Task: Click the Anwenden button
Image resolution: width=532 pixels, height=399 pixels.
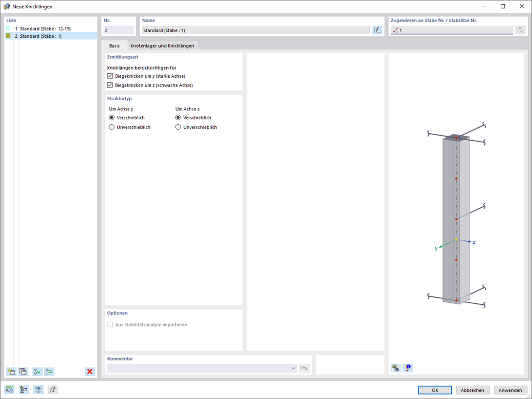Action: [x=511, y=390]
